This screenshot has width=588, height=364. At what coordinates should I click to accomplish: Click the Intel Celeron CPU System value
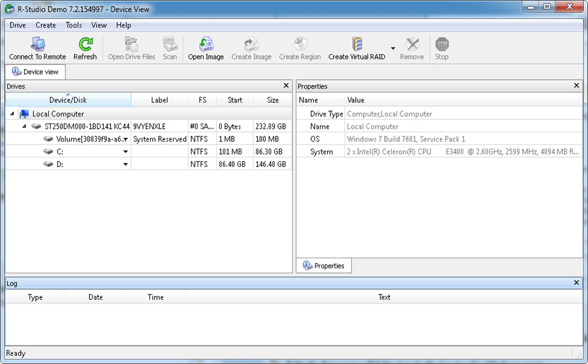(x=463, y=152)
